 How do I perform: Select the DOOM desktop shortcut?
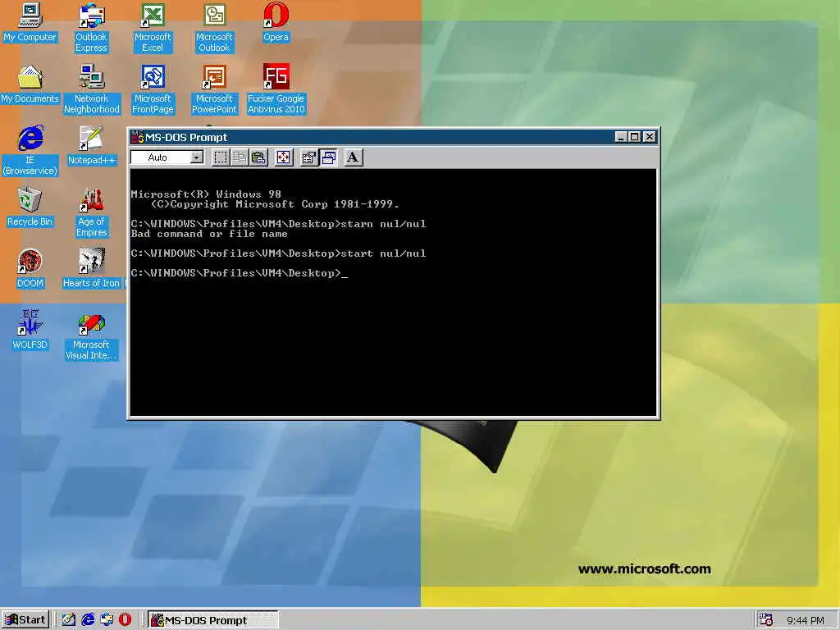click(30, 269)
